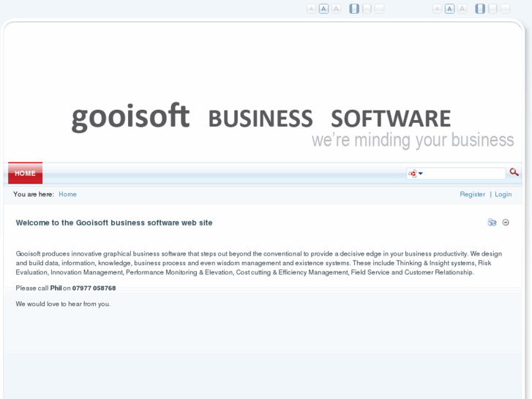The height and width of the screenshot is (399, 532).
Task: Click the 'We would love to hear from you.' text
Action: pyautogui.click(x=63, y=304)
